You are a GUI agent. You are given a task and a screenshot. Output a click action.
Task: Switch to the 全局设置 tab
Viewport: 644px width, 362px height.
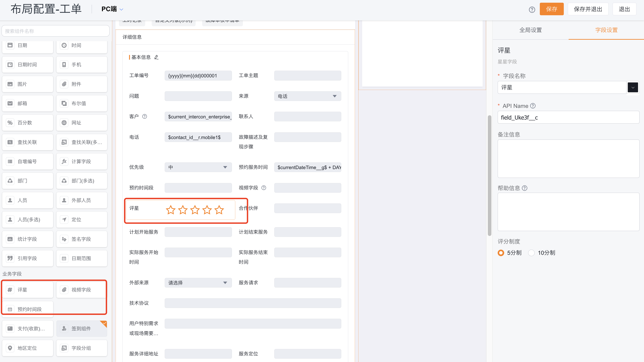[x=530, y=30]
